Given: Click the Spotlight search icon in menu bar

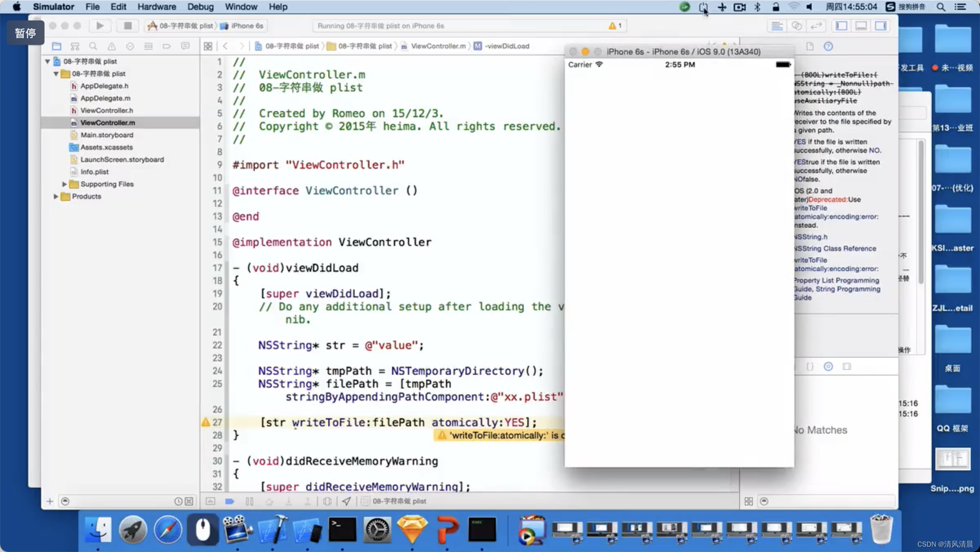Looking at the screenshot, I should click(x=941, y=7).
